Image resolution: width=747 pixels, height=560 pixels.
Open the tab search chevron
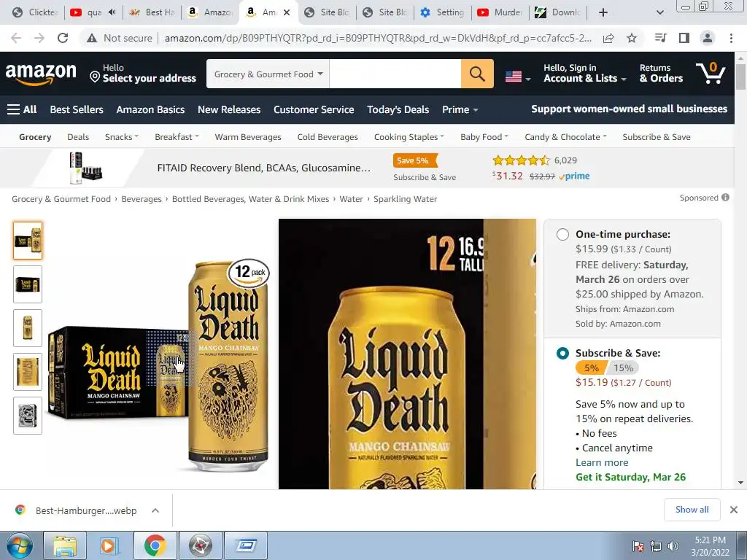click(659, 12)
